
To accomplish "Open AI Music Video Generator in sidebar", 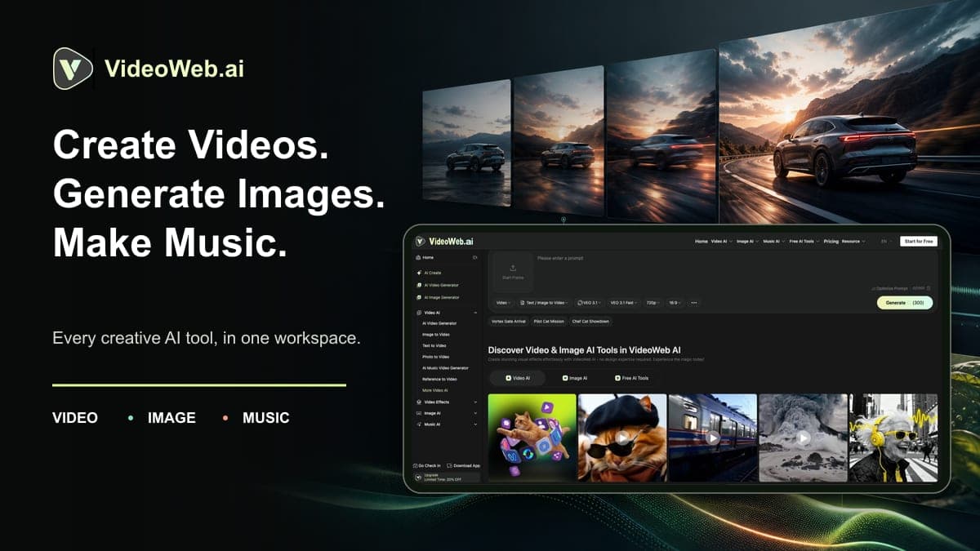I will pyautogui.click(x=446, y=368).
